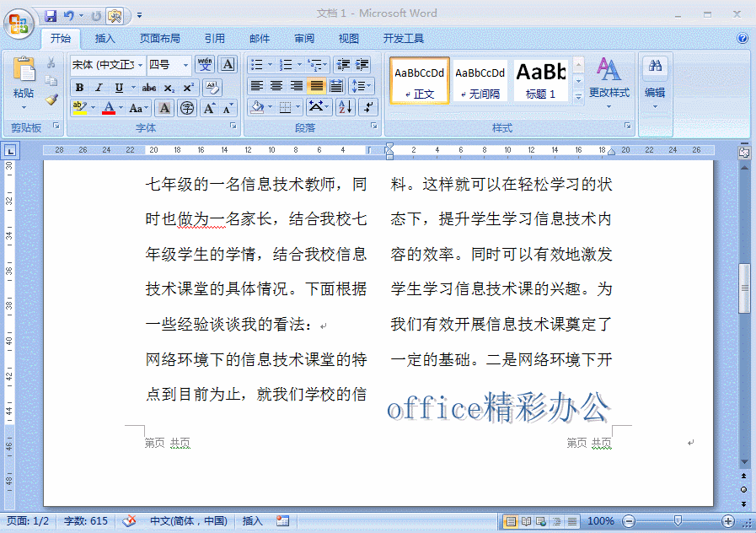Screen dimensions: 756x533
Task: Apply red font color button
Action: click(x=109, y=108)
